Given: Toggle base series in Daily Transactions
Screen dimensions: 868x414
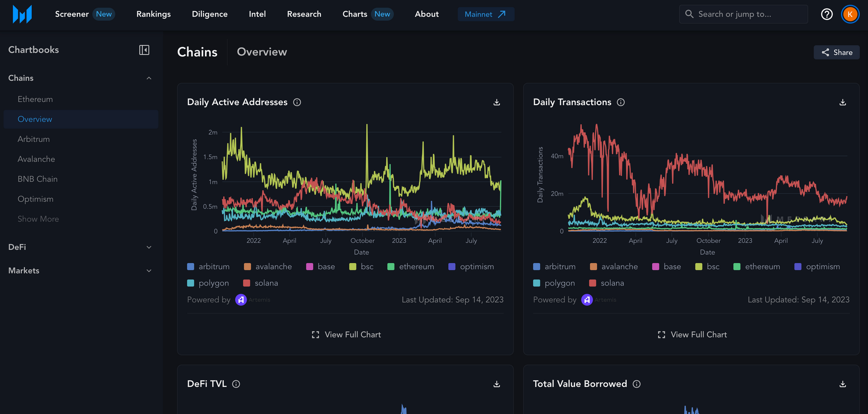Looking at the screenshot, I should [666, 267].
